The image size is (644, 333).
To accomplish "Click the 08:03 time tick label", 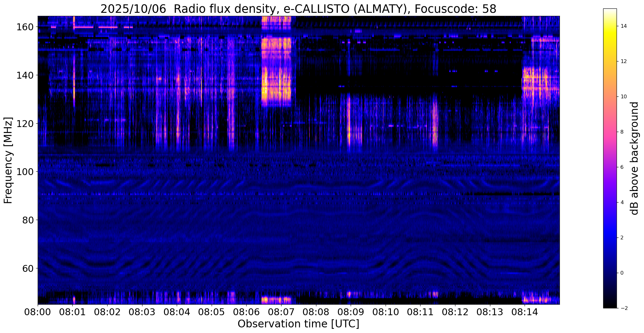I will (142, 312).
